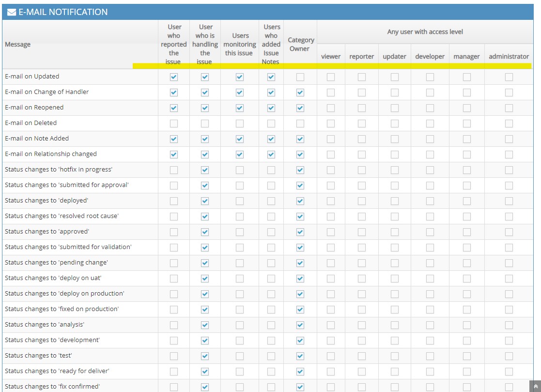
Task: Enable developer level for 'deployed' status
Action: [430, 201]
